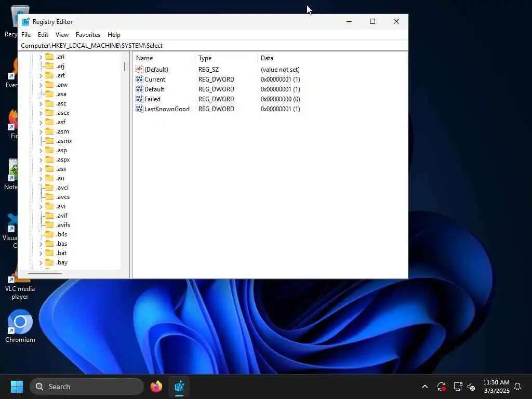Click REG_SZ type cell
532x399 pixels.
tap(208, 69)
